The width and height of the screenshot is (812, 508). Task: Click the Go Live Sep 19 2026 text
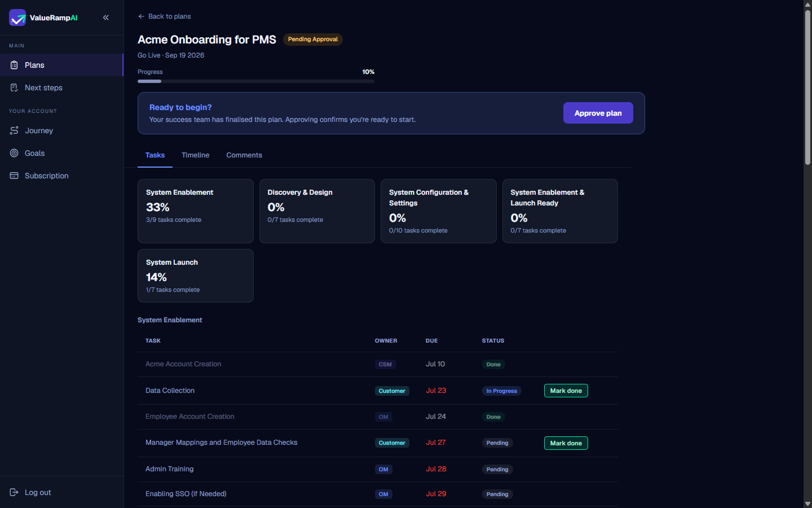coord(171,55)
